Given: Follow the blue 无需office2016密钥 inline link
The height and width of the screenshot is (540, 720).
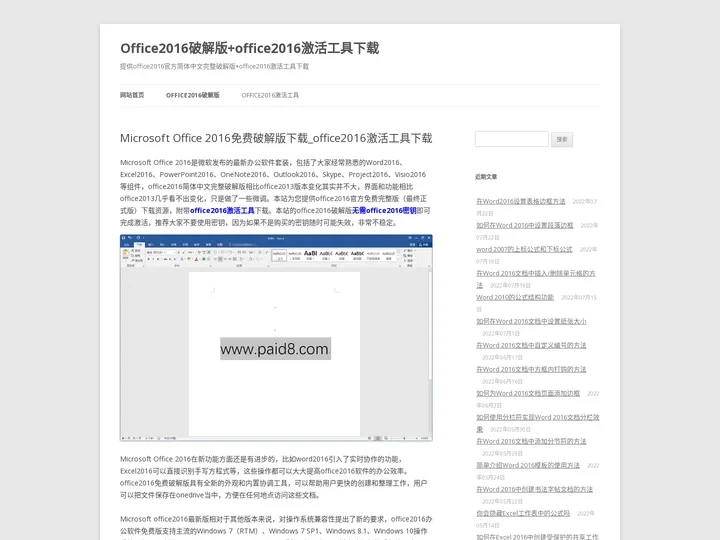Looking at the screenshot, I should point(384,210).
